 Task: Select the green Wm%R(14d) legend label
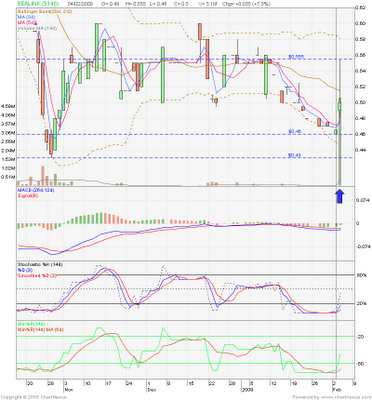click(x=31, y=324)
